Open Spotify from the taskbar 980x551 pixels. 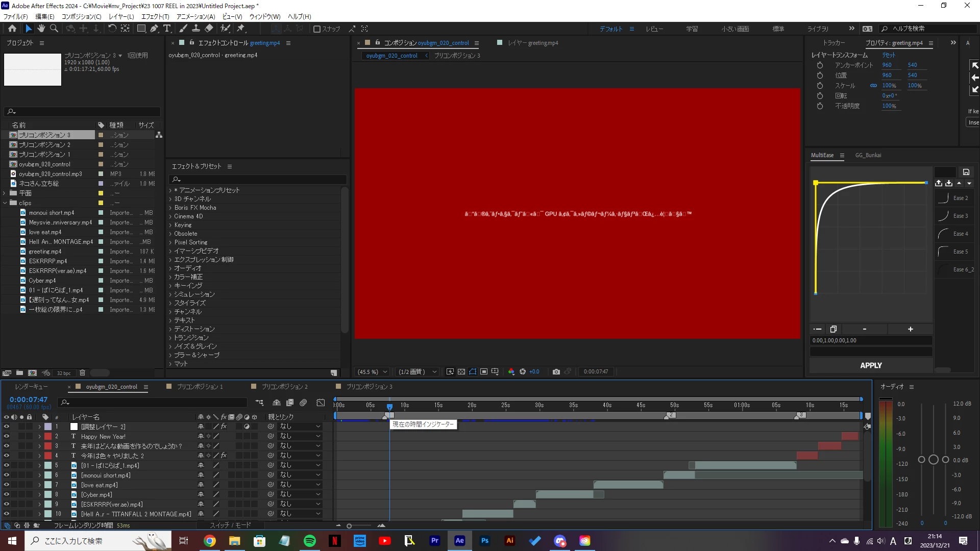(310, 541)
